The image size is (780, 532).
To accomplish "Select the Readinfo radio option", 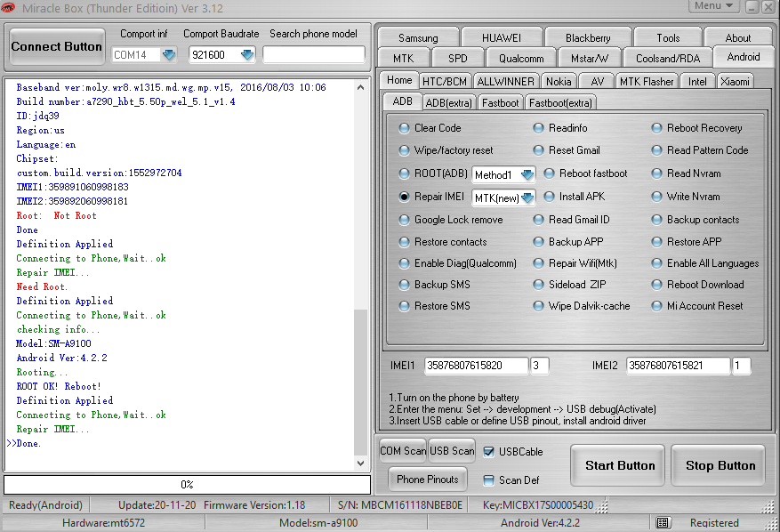I will coord(538,128).
